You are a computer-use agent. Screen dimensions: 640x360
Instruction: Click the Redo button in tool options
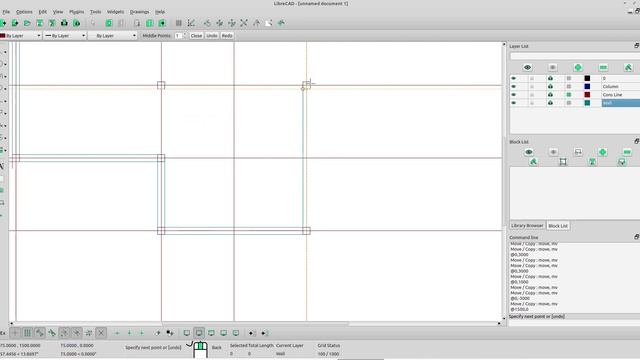point(227,36)
